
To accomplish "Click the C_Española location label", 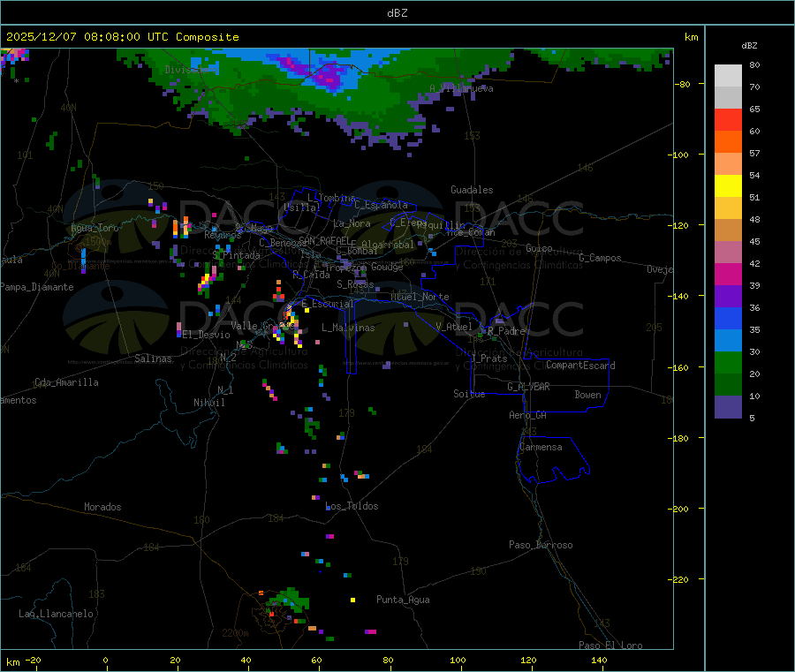I will [381, 205].
